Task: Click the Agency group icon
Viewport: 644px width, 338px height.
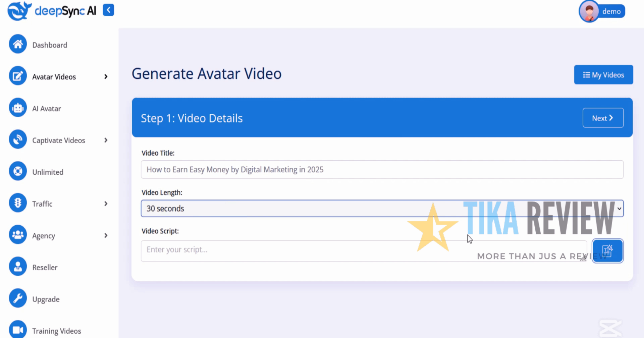Action: tap(18, 234)
